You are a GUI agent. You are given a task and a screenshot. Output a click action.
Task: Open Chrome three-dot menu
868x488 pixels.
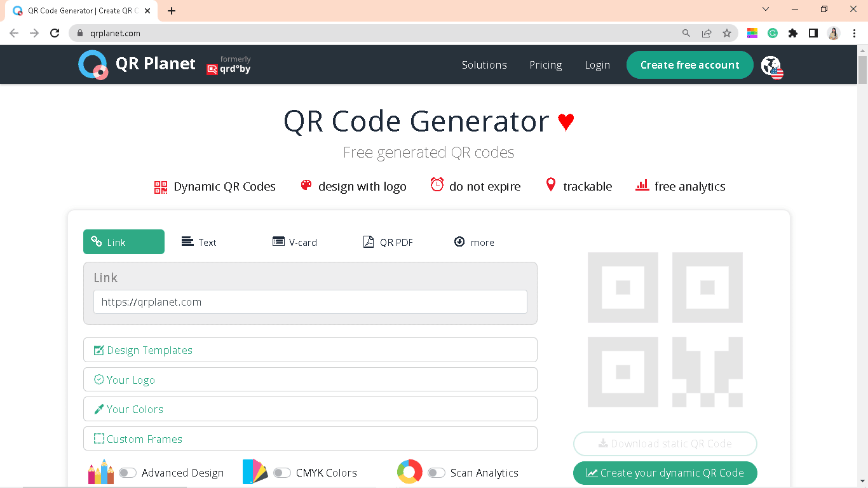[x=855, y=33]
